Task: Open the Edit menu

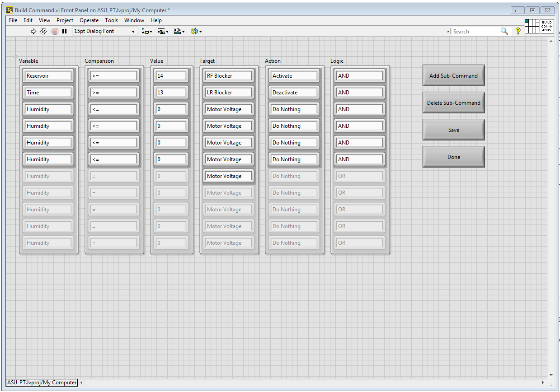Action: (28, 20)
